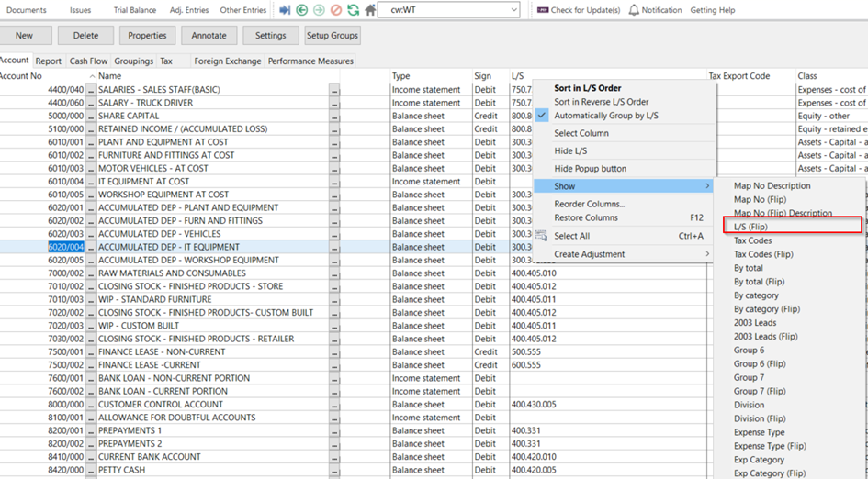The height and width of the screenshot is (479, 868).
Task: Click the Properties button
Action: [147, 36]
